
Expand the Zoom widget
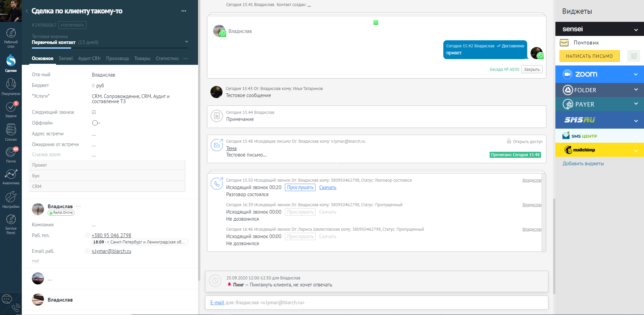(636, 74)
